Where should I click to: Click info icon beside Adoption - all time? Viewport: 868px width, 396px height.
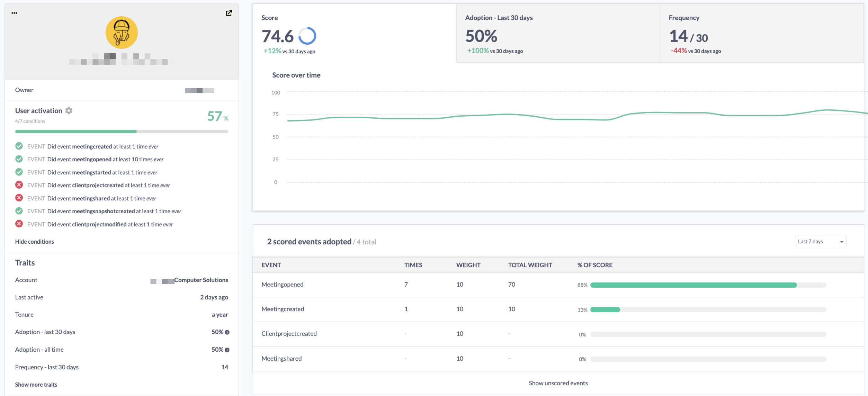[x=227, y=350]
